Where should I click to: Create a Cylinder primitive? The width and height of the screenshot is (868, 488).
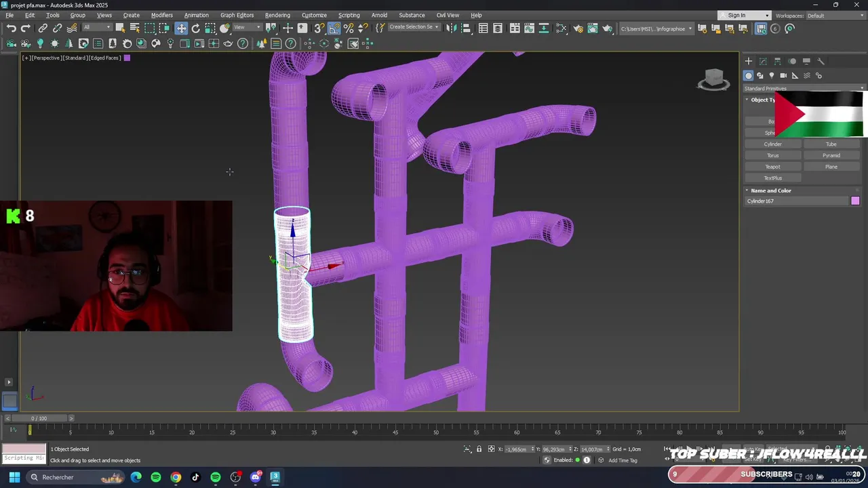(772, 144)
